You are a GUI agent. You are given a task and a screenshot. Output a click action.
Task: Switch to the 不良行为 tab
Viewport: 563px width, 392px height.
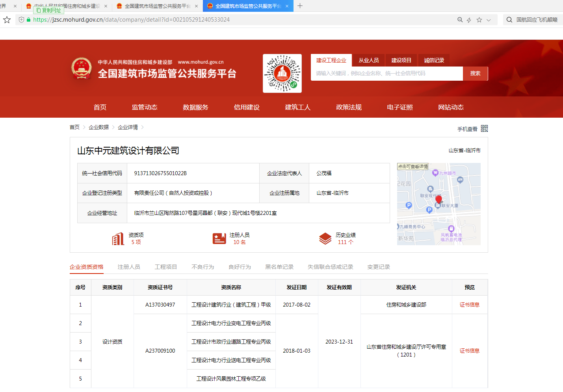(202, 266)
